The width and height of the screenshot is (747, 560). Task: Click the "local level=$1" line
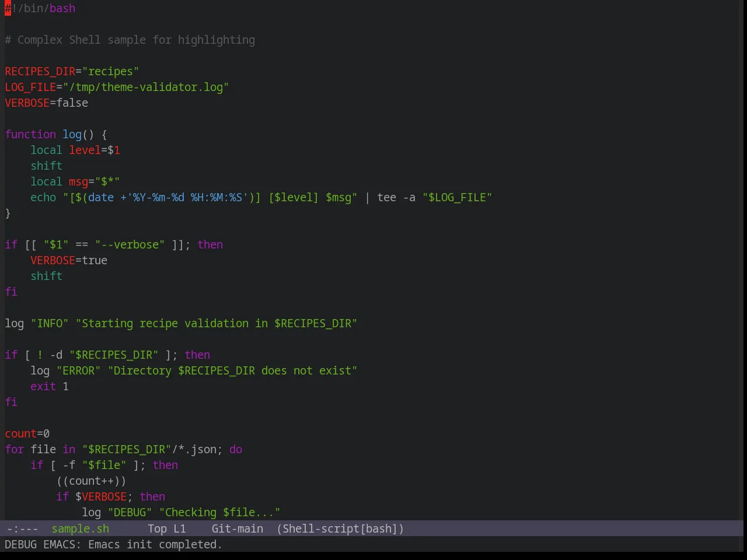75,150
